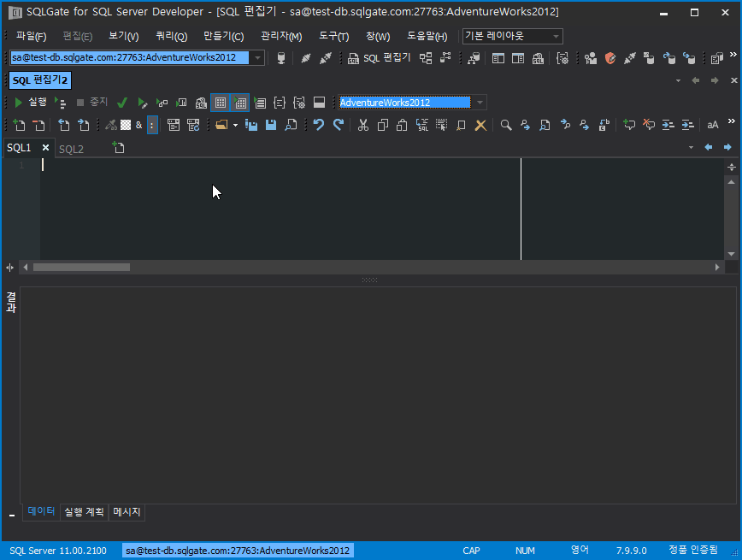This screenshot has width=742, height=560.
Task: Click the remove tab minus icon
Action: click(38, 125)
